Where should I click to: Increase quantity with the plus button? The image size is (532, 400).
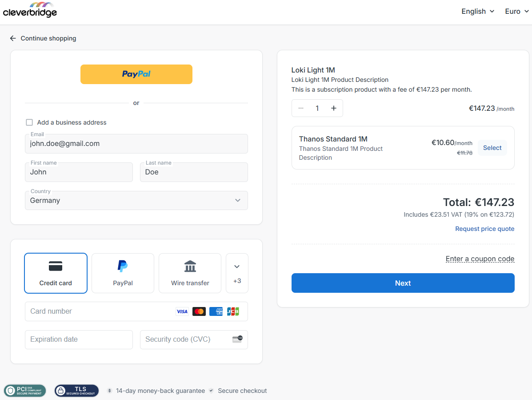point(334,108)
